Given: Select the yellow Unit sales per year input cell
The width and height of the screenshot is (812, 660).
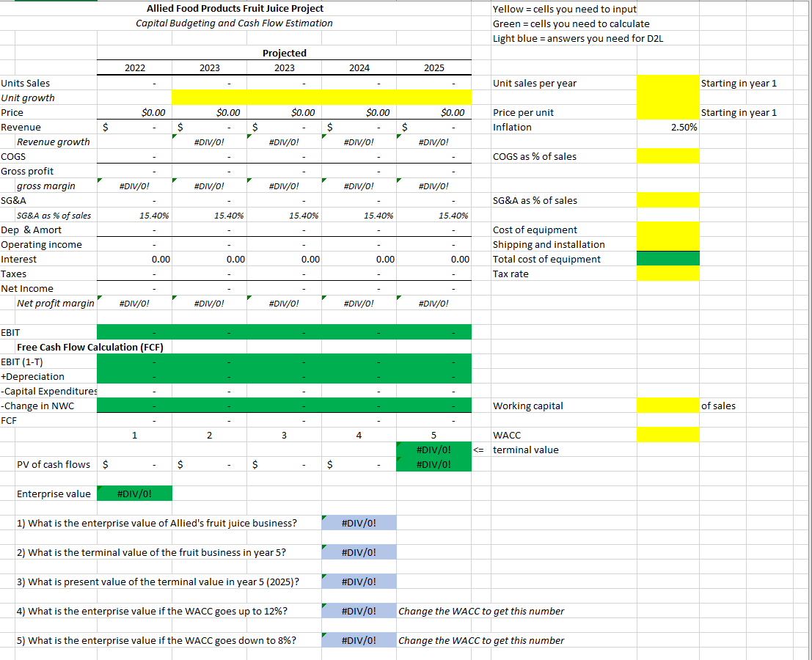Looking at the screenshot, I should tap(667, 83).
